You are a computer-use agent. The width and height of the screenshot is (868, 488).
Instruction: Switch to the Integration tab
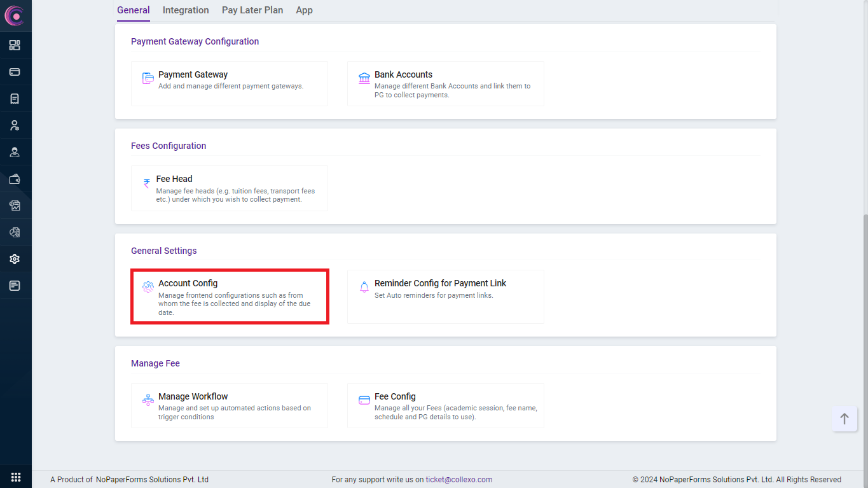coord(186,10)
